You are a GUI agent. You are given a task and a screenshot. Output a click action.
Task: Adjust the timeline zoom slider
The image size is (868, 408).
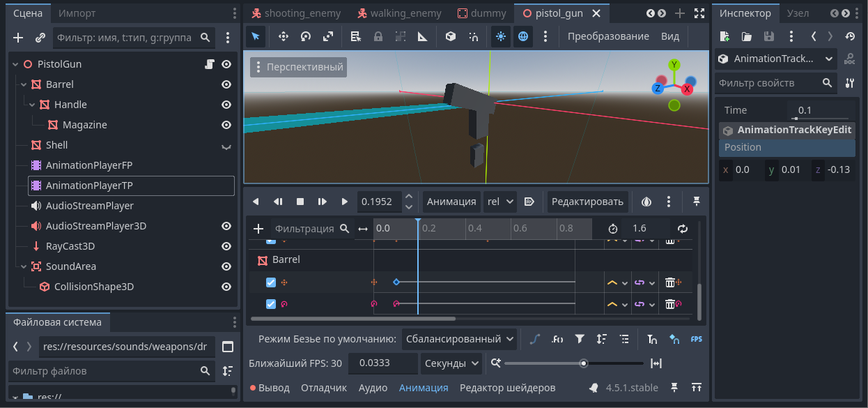(x=584, y=363)
